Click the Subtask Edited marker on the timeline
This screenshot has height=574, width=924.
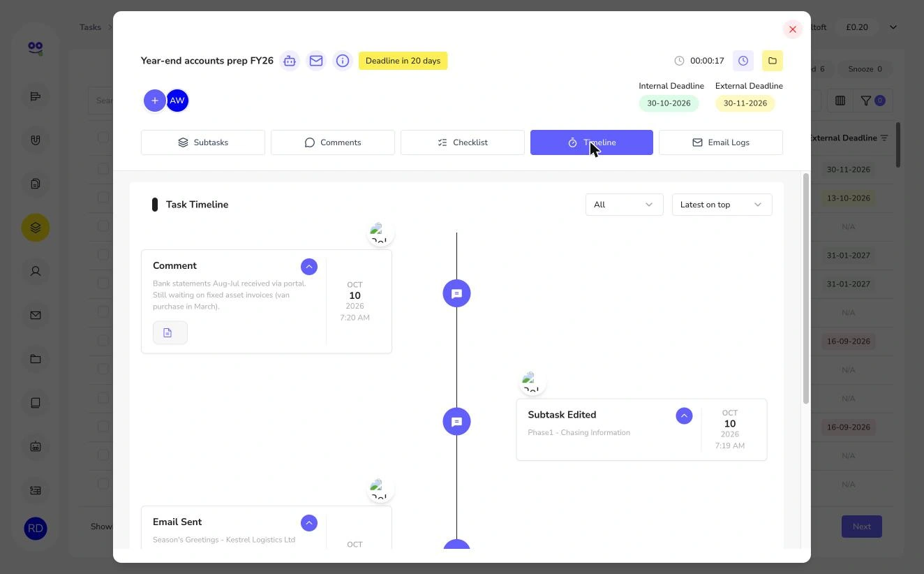tap(457, 422)
